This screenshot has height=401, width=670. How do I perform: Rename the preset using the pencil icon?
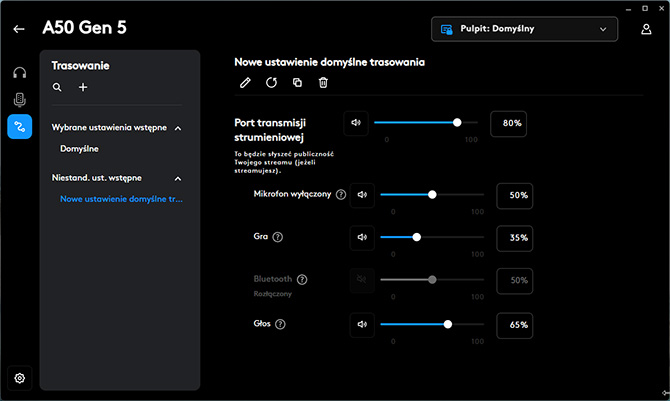245,83
